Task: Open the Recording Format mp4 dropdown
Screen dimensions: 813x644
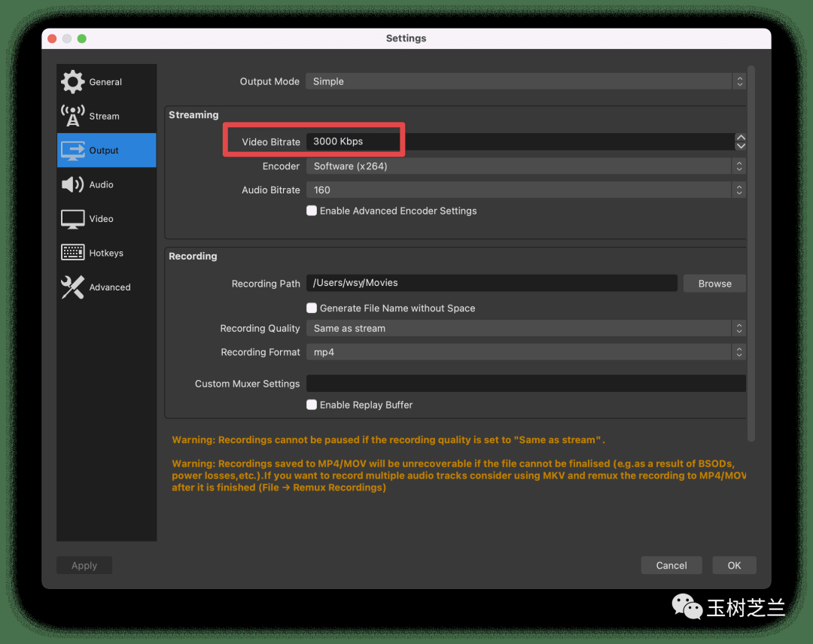Action: [525, 352]
